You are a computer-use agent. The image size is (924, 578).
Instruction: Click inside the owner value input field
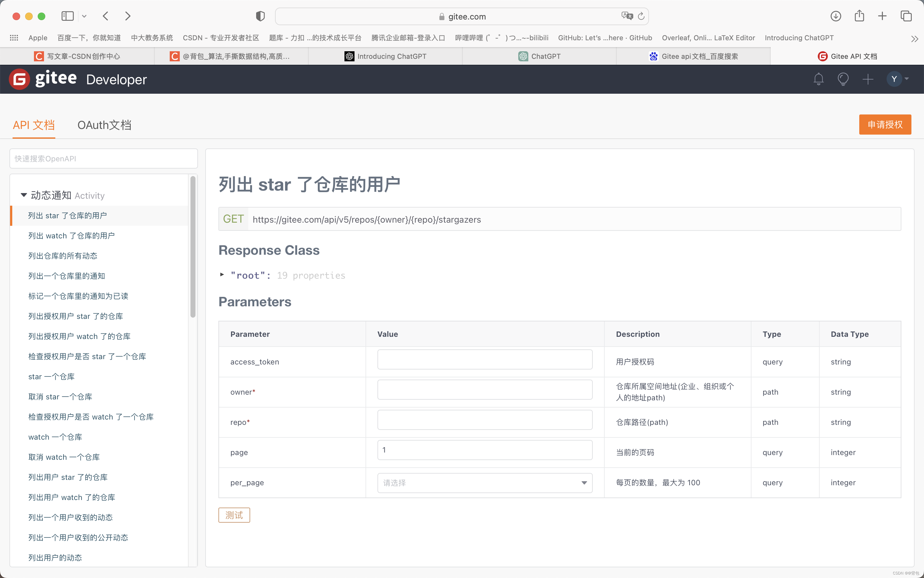click(x=484, y=390)
